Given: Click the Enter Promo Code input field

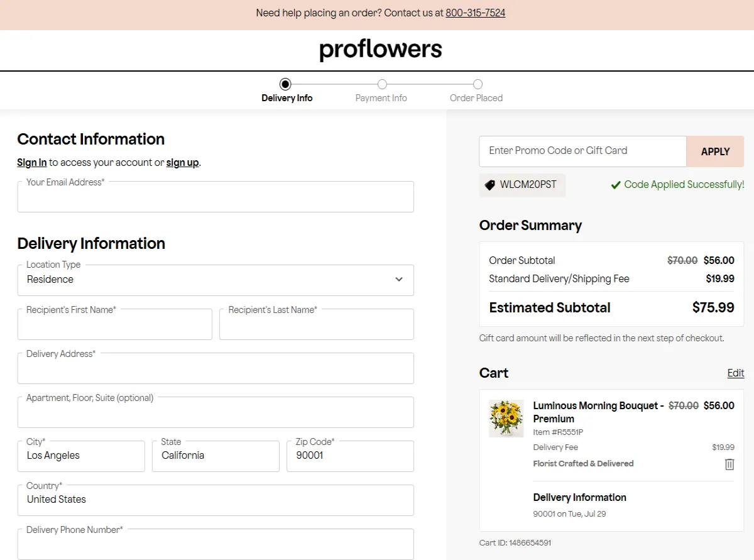Looking at the screenshot, I should pyautogui.click(x=582, y=151).
